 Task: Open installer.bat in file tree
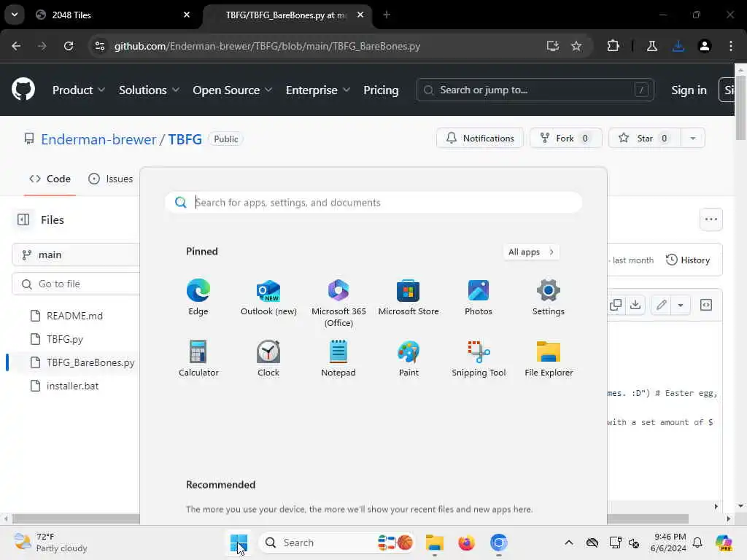pyautogui.click(x=72, y=386)
